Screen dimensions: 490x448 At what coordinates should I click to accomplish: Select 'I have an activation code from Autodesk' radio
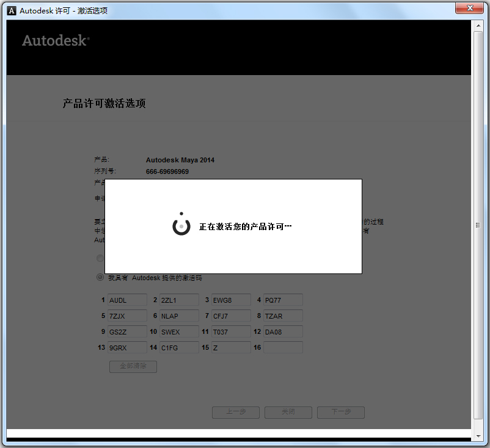click(x=100, y=277)
